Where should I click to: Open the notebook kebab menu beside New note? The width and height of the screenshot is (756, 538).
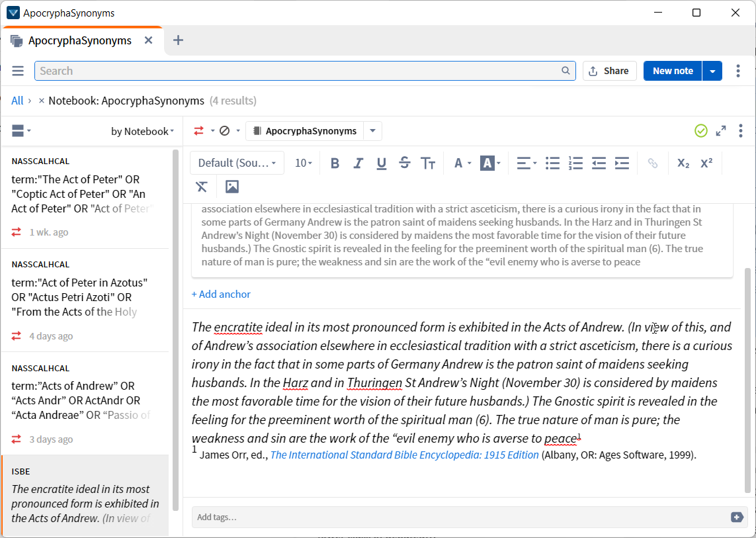[x=737, y=71]
